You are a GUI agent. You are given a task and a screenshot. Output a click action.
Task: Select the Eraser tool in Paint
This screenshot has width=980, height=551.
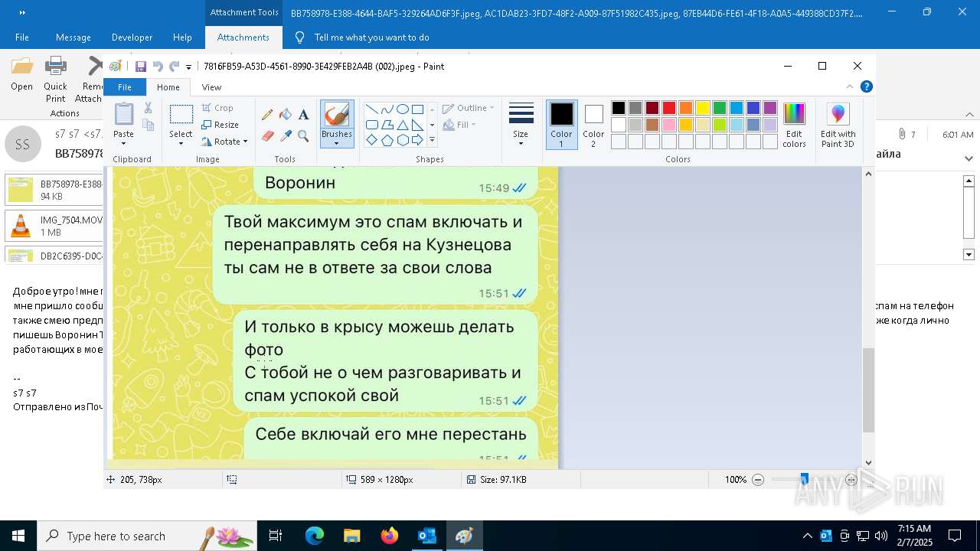[x=267, y=136]
